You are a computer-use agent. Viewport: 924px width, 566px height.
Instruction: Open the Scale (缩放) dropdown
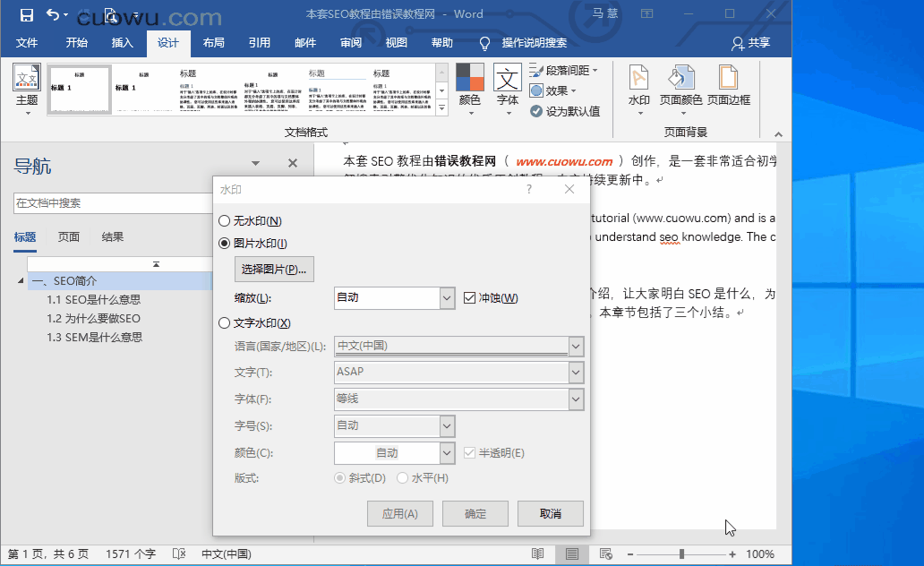pos(448,297)
